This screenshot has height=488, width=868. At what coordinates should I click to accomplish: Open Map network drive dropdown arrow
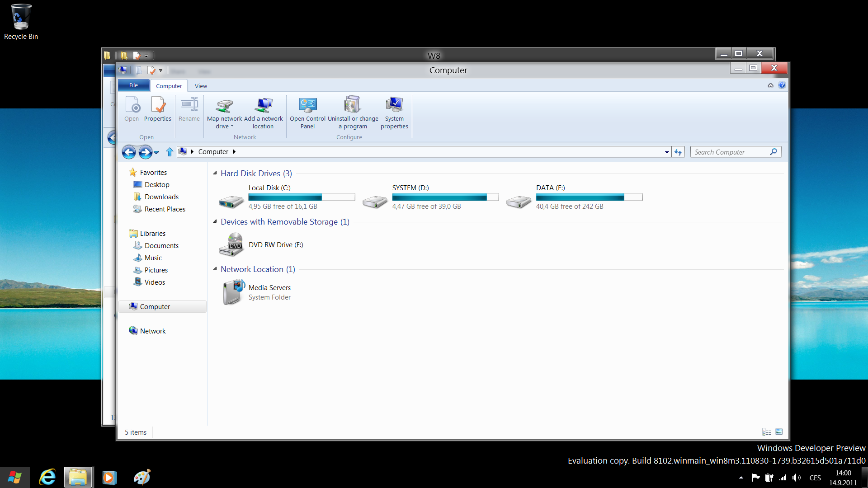point(232,127)
